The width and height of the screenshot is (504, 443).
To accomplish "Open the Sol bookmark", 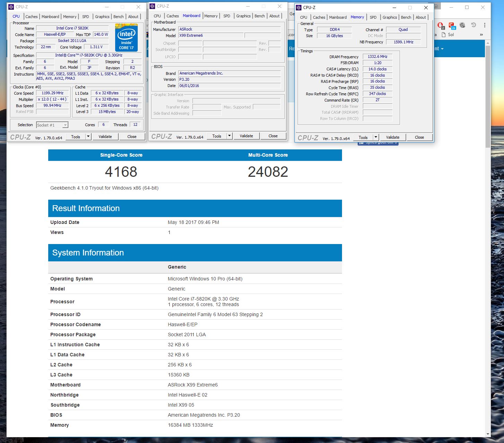I will pos(448,35).
